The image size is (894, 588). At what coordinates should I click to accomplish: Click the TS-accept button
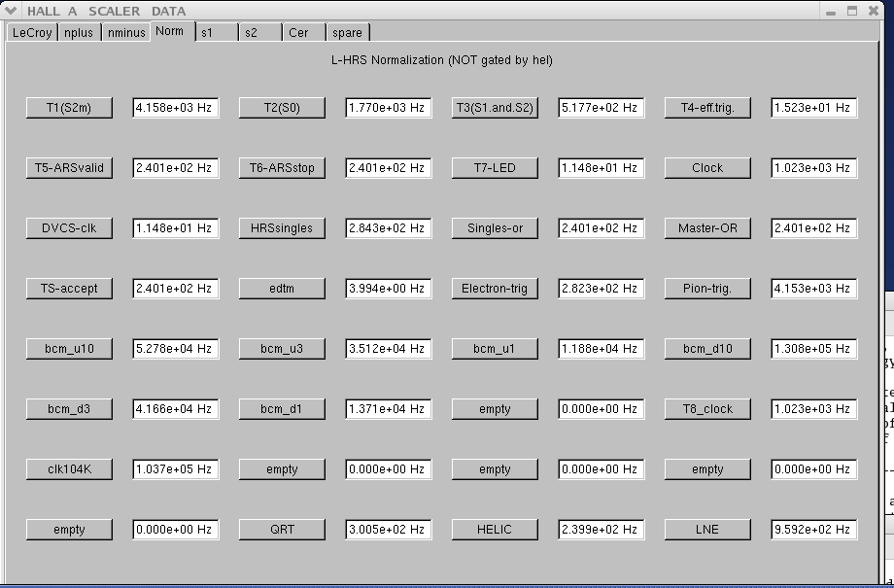tap(69, 289)
